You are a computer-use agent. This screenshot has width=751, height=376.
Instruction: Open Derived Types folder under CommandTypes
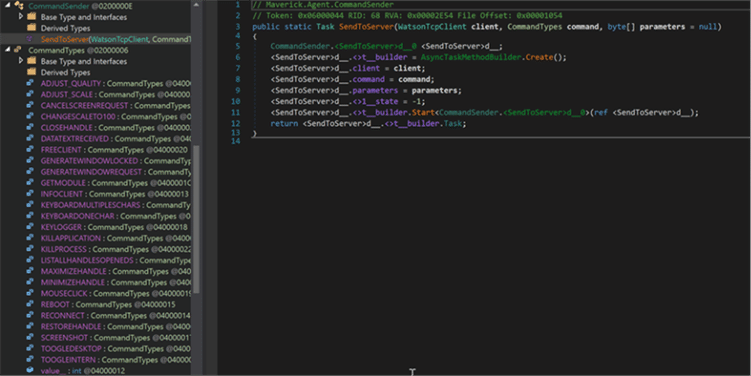pos(65,72)
